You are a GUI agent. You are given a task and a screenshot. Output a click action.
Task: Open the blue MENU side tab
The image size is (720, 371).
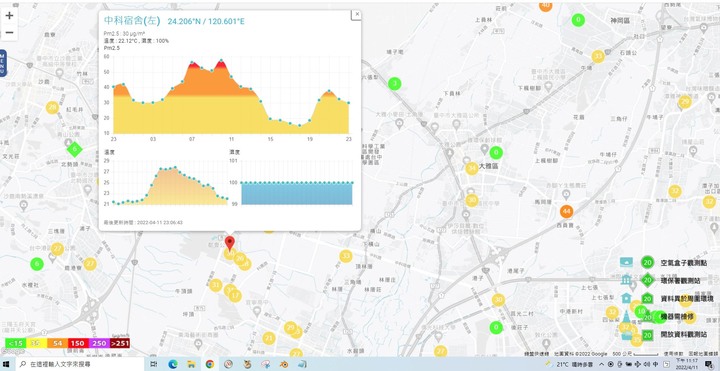coord(3,63)
